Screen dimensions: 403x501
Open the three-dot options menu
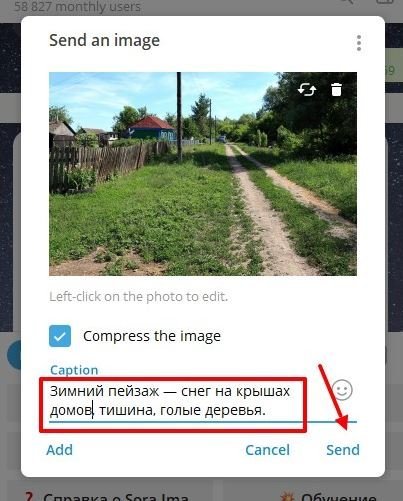(359, 43)
